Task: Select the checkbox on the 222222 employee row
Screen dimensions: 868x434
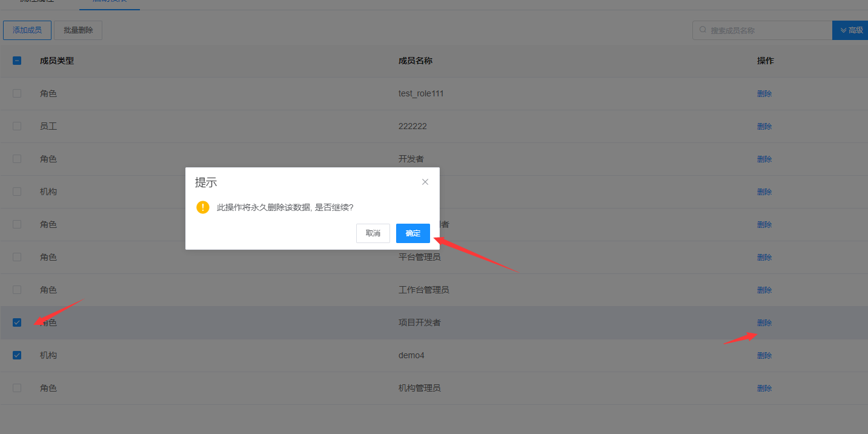Action: click(16, 126)
